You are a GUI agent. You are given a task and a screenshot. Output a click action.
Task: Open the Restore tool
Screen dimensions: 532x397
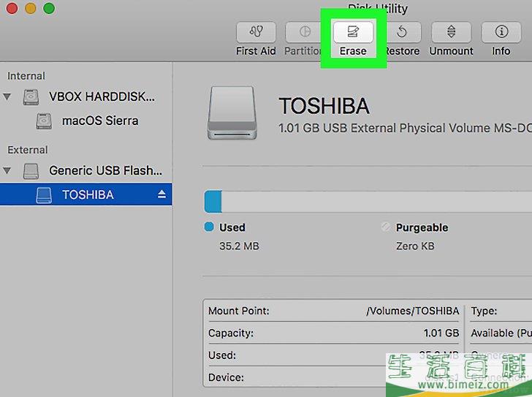(x=403, y=32)
